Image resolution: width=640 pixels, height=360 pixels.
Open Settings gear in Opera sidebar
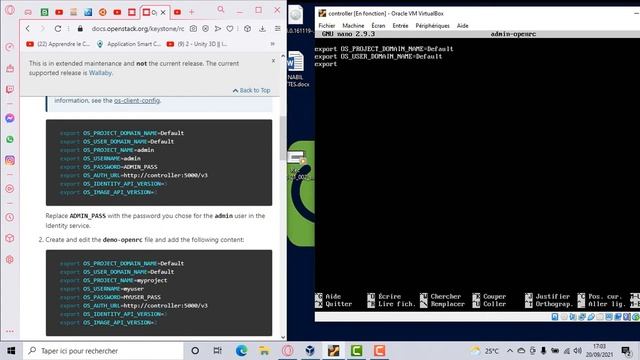(x=10, y=259)
